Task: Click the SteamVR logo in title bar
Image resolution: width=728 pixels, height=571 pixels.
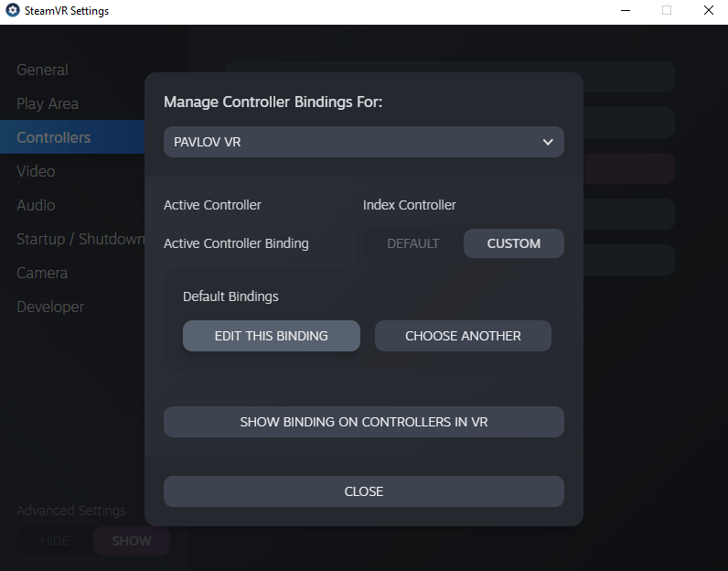Action: (x=13, y=11)
